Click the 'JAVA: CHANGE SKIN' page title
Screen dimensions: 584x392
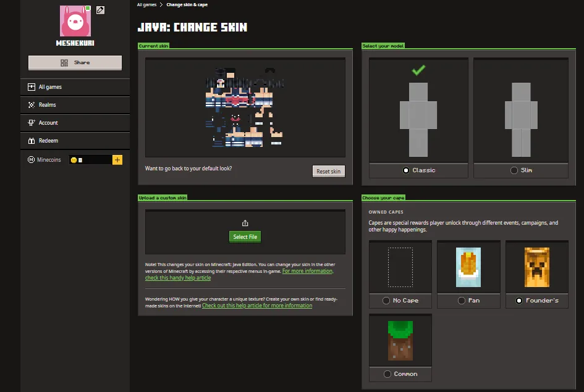tap(192, 27)
